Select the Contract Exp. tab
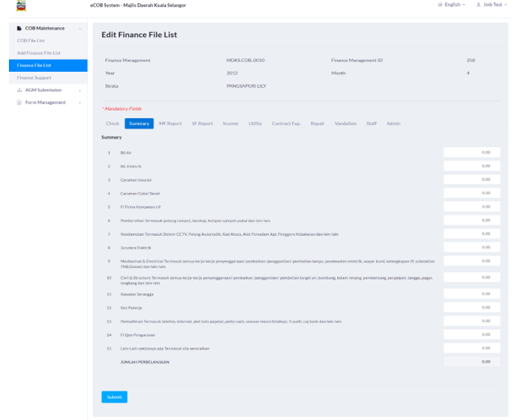Viewport: 515px width, 420px height. click(x=286, y=123)
